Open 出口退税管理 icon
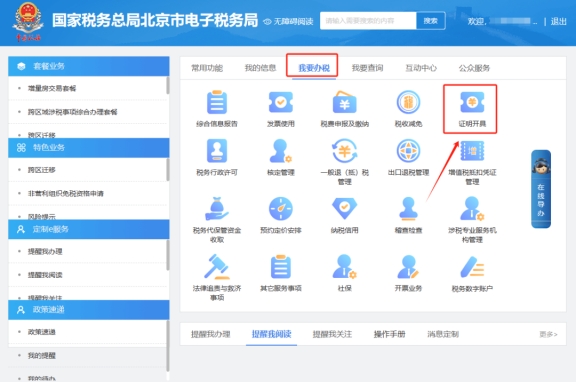The height and width of the screenshot is (382, 576). tap(408, 151)
